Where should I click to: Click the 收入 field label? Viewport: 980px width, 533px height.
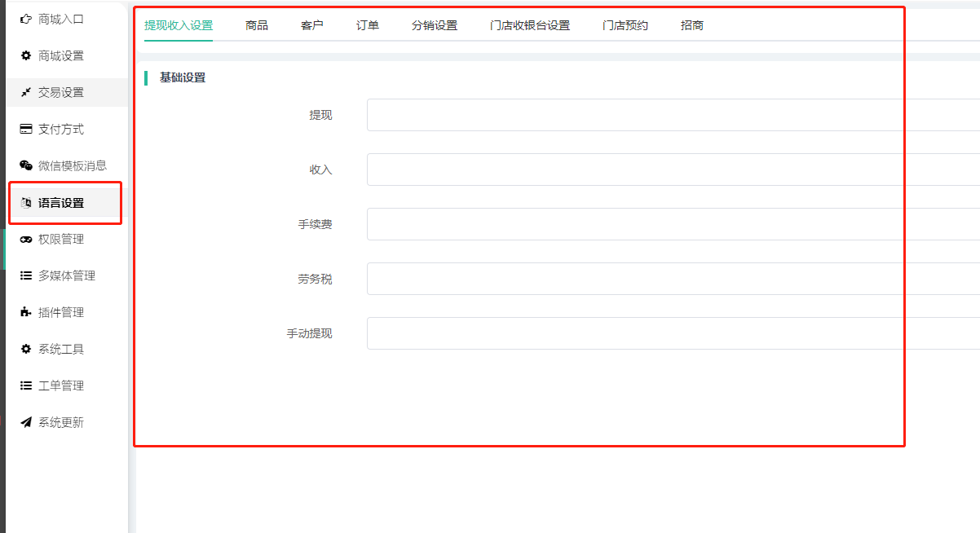coord(320,170)
